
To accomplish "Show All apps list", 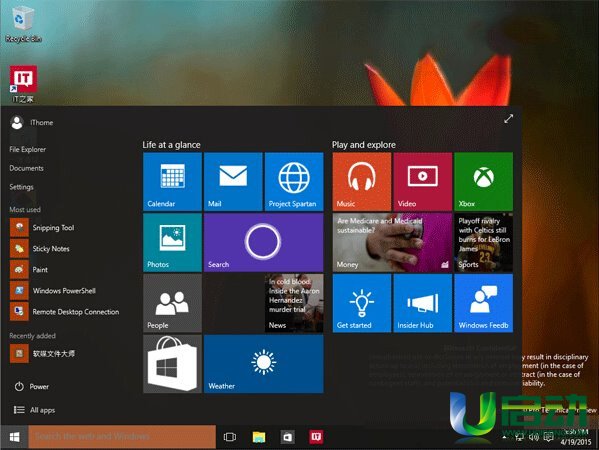I will tap(34, 410).
